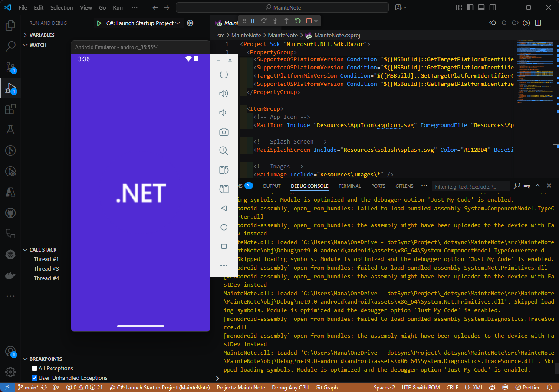Viewport: 559px width, 392px height.
Task: Toggle User-Unhandled Exceptions checkbox
Action: [x=35, y=378]
